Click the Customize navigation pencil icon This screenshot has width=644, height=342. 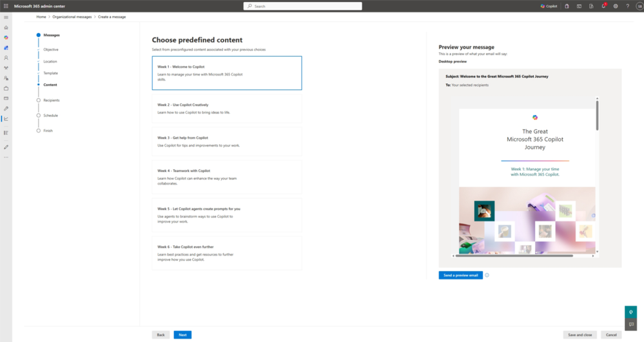(x=6, y=146)
